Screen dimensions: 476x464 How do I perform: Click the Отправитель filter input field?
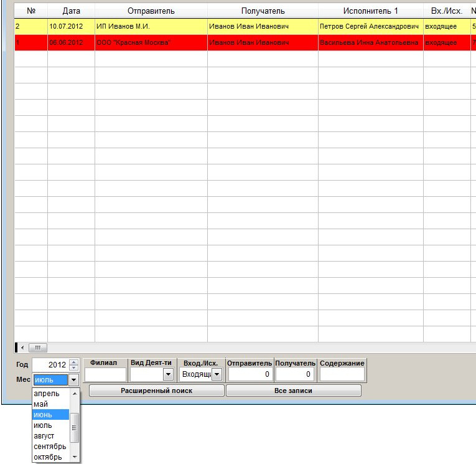point(250,374)
